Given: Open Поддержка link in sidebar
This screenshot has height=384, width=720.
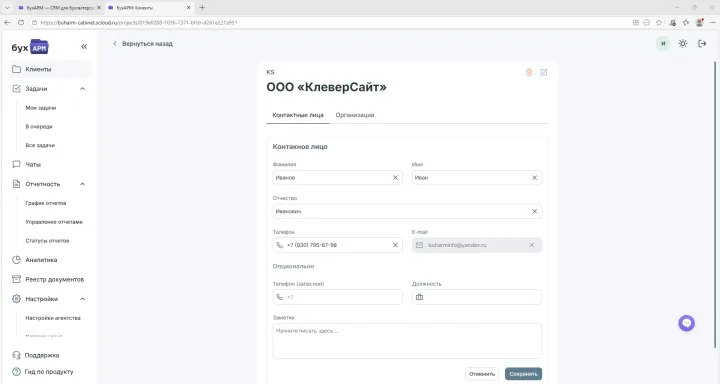Looking at the screenshot, I should coord(42,355).
